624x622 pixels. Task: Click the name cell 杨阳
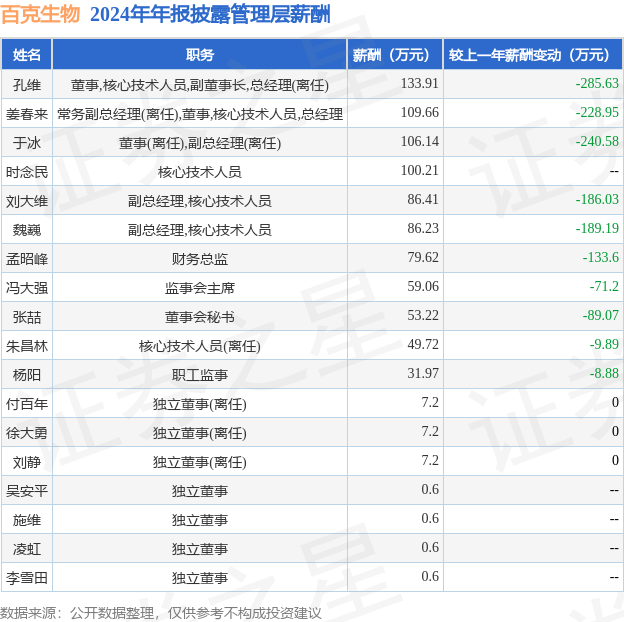click(27, 375)
